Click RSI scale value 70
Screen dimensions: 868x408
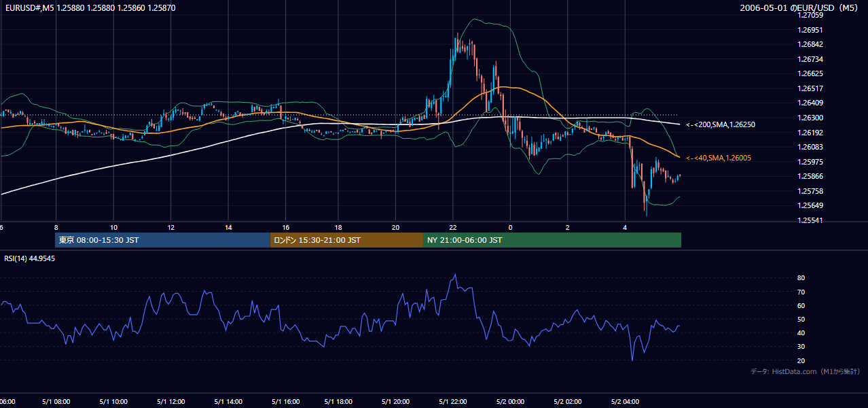[x=801, y=292]
